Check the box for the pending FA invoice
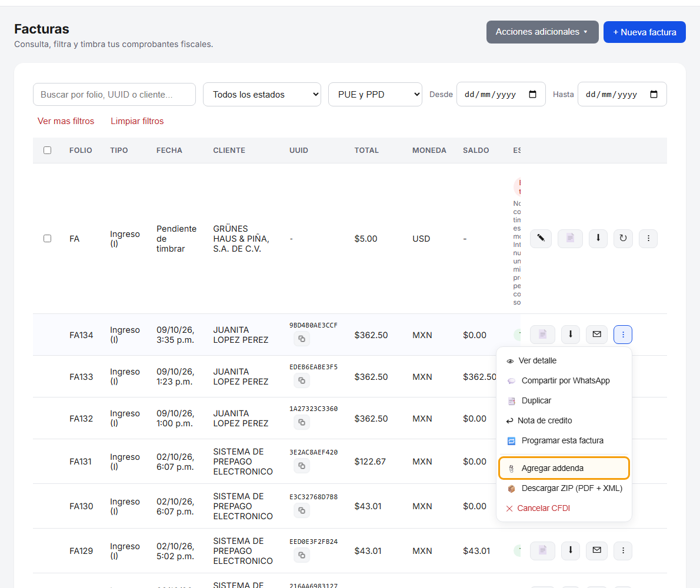Viewport: 700px width, 588px height. [47, 238]
